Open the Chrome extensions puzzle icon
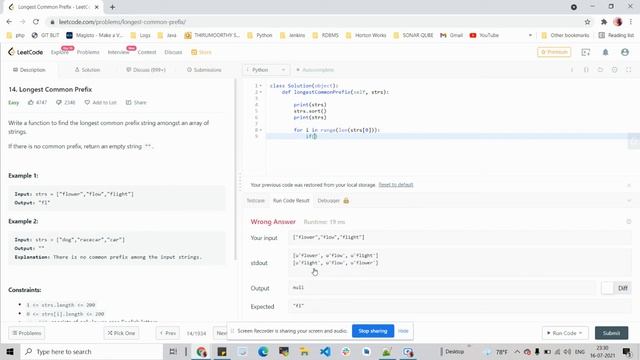The image size is (640, 360). pos(604,22)
